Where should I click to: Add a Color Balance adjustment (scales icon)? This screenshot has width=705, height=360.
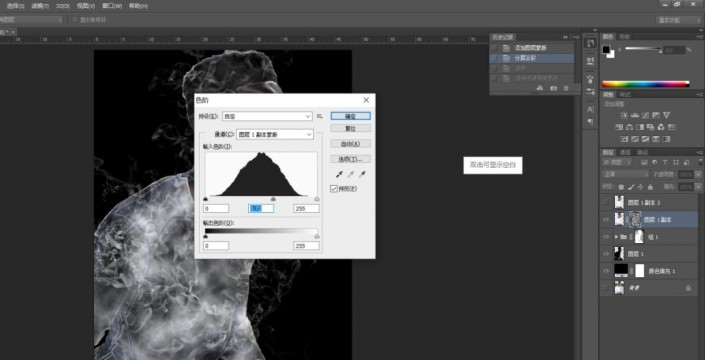629,127
